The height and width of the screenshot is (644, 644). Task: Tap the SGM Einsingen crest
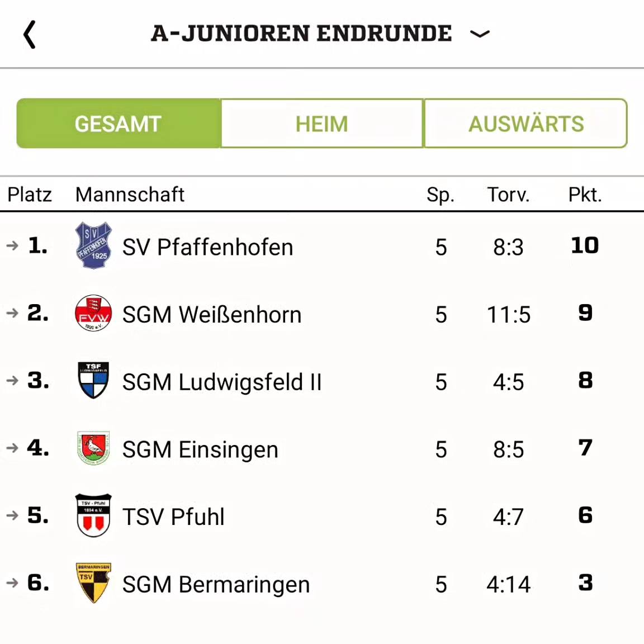93,448
